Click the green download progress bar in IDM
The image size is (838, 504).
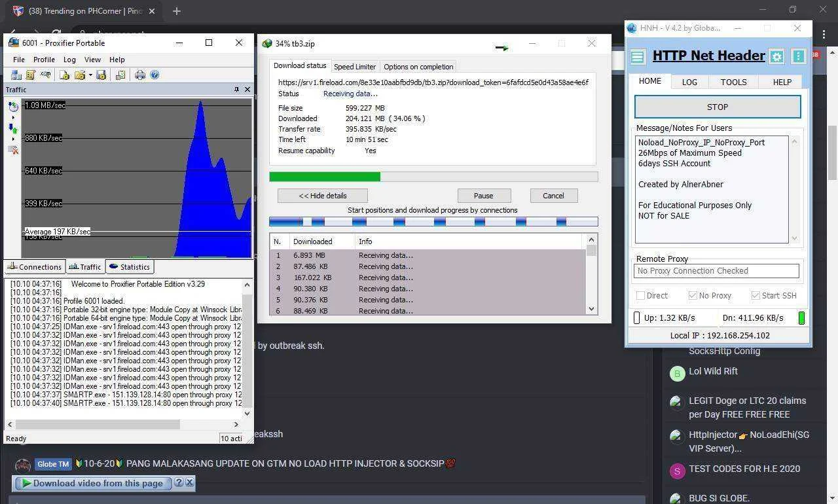pos(433,177)
